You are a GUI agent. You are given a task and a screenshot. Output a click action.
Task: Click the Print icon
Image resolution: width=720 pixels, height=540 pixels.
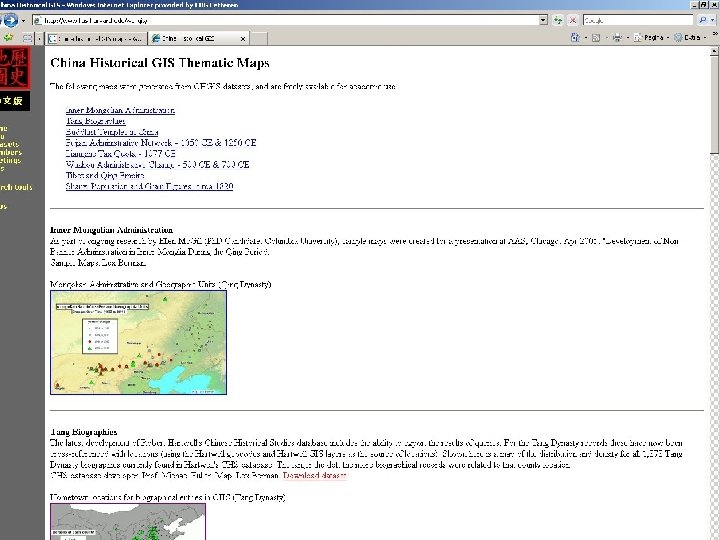[617, 38]
